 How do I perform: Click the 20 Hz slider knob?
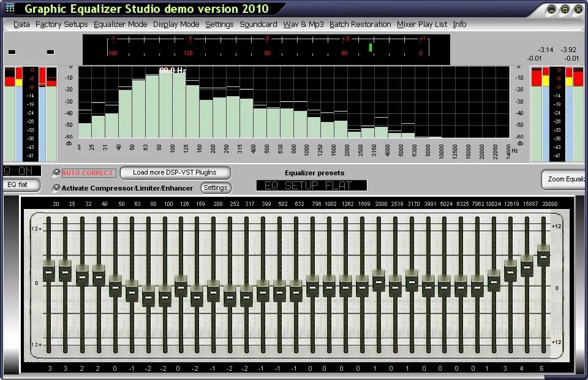tap(49, 271)
